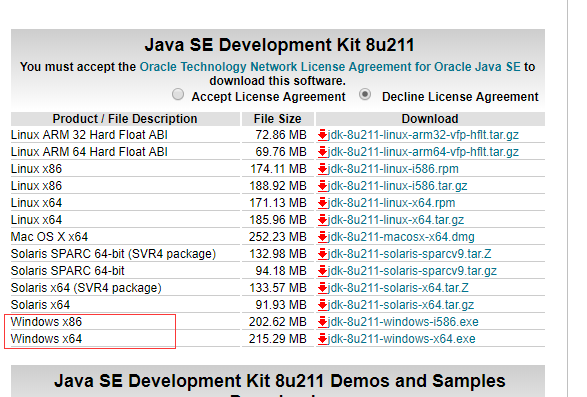
Task: Click Windows x86 product description
Action: (x=46, y=322)
